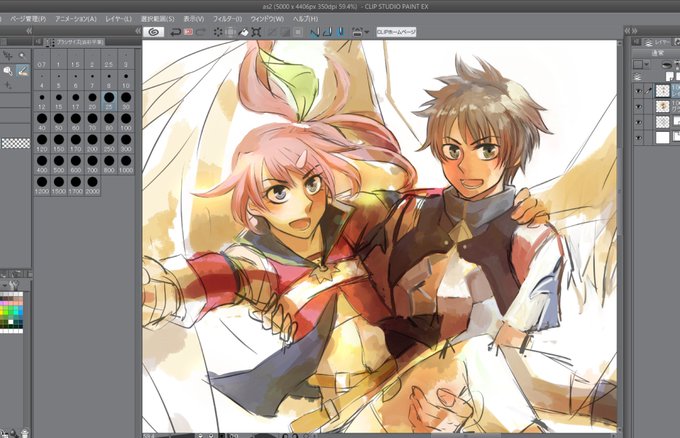Expand right dock with right chevrons

pyautogui.click(x=634, y=31)
